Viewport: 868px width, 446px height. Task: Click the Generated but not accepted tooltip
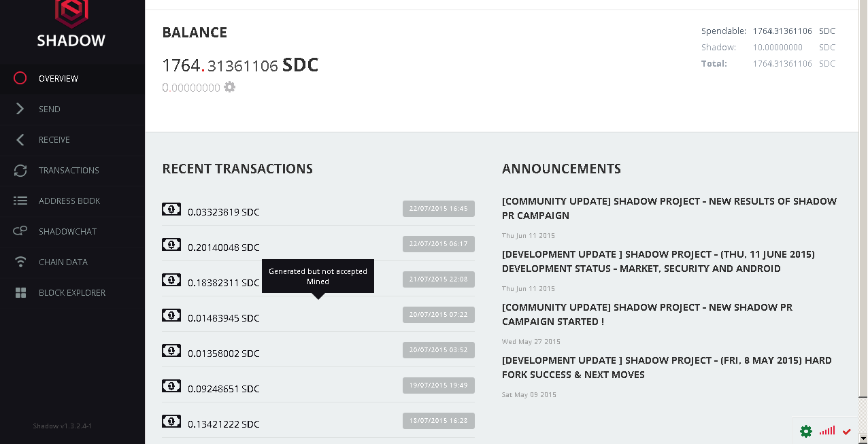point(318,276)
